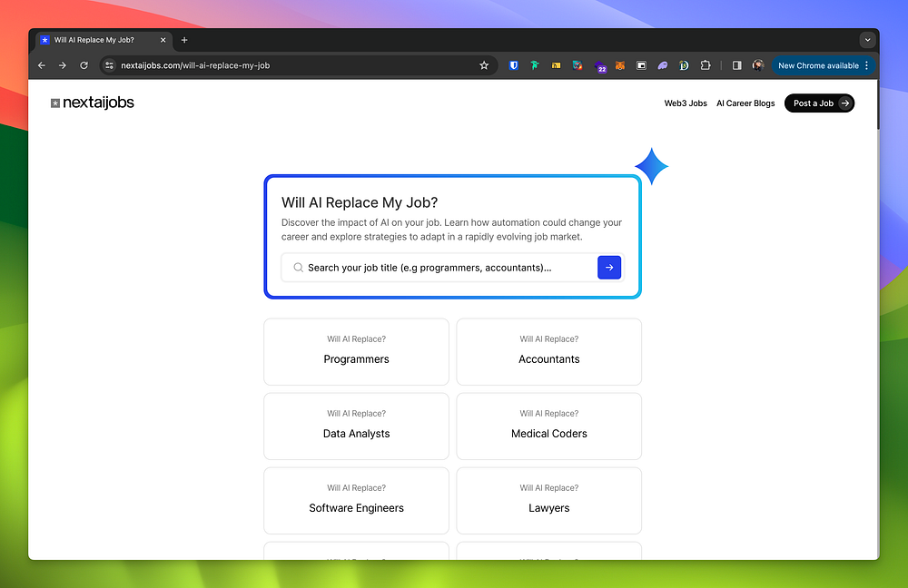Viewport: 908px width, 588px height.
Task: Open the circular S-logo extension icon
Action: pos(684,65)
